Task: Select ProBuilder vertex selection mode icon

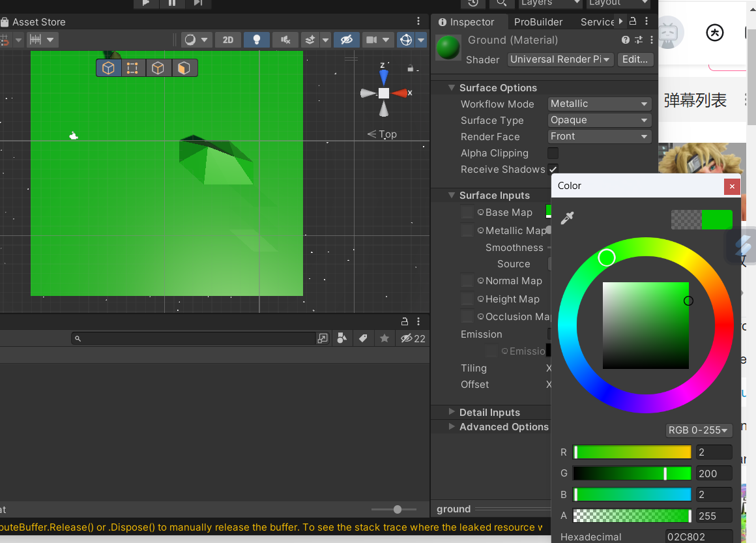Action: (132, 68)
